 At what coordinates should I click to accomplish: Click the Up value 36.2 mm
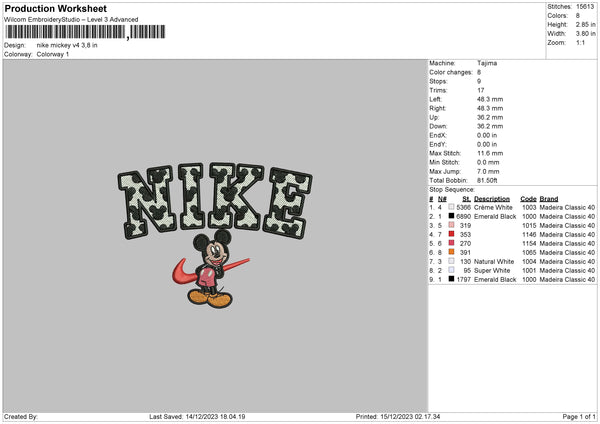490,117
